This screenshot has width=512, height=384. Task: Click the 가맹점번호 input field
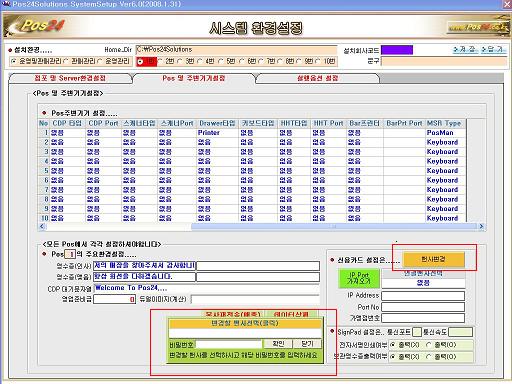click(423, 318)
